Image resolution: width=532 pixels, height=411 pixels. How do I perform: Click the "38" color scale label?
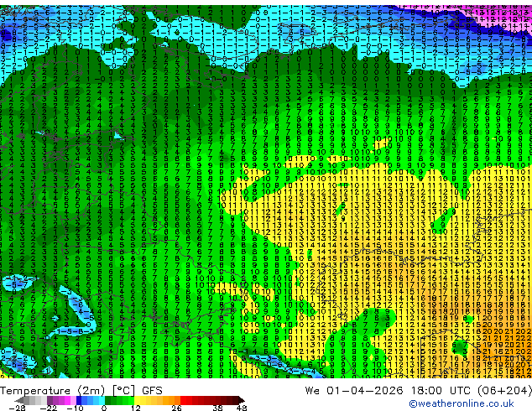pos(218,408)
